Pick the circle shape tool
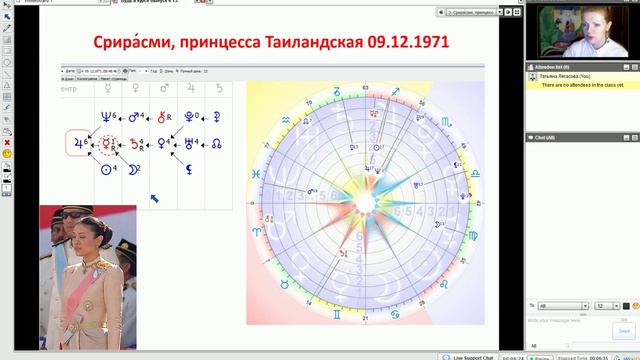This screenshot has width=640, height=360. pyautogui.click(x=7, y=62)
